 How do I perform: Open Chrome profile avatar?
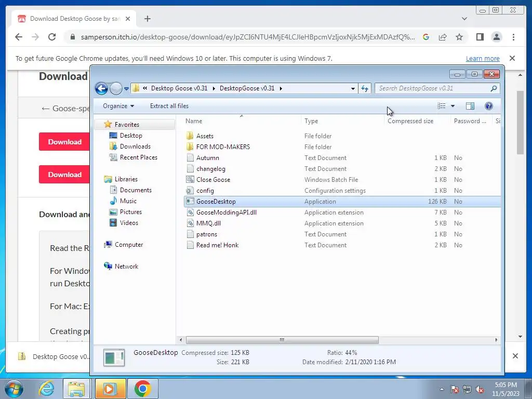coord(496,37)
